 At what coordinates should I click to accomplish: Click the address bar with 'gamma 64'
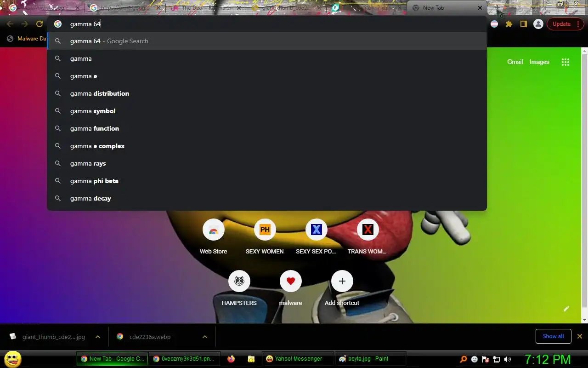click(267, 24)
